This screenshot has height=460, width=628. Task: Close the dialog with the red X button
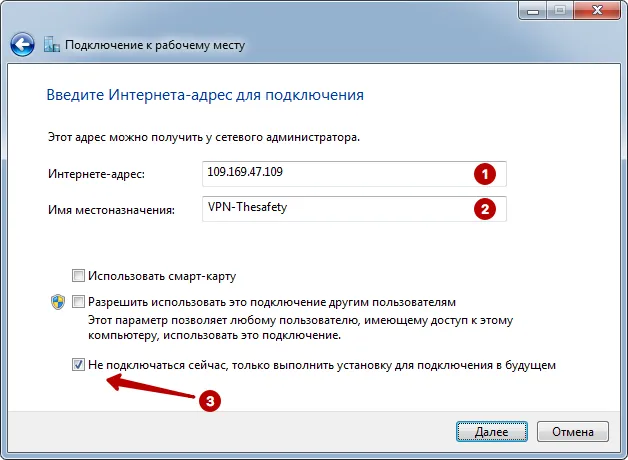pos(597,10)
